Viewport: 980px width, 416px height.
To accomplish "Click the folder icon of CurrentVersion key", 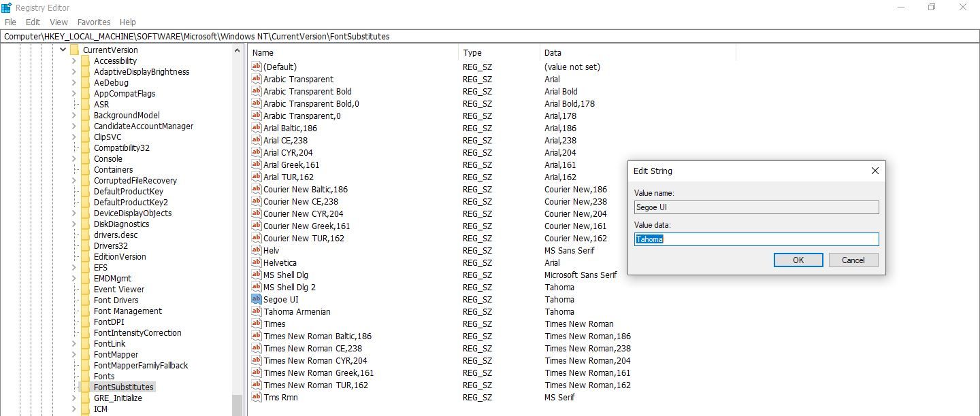I will pos(74,50).
